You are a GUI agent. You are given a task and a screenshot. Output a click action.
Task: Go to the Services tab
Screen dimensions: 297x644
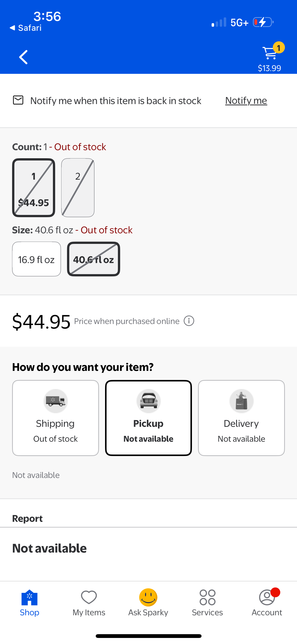207,602
